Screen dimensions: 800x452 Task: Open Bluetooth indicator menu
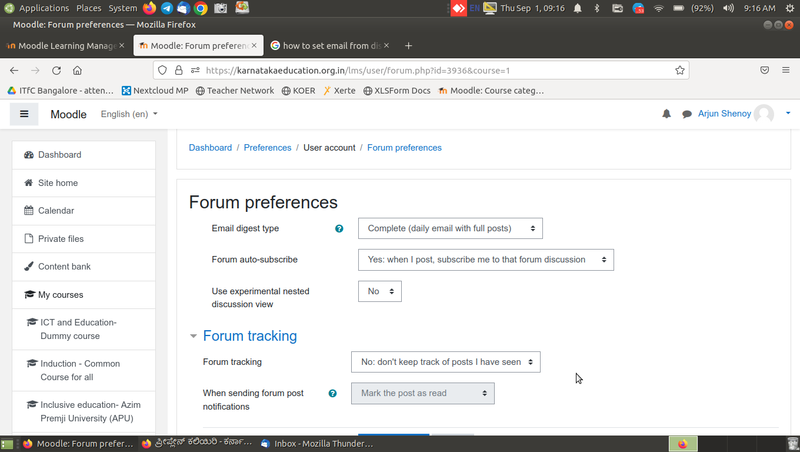[597, 8]
